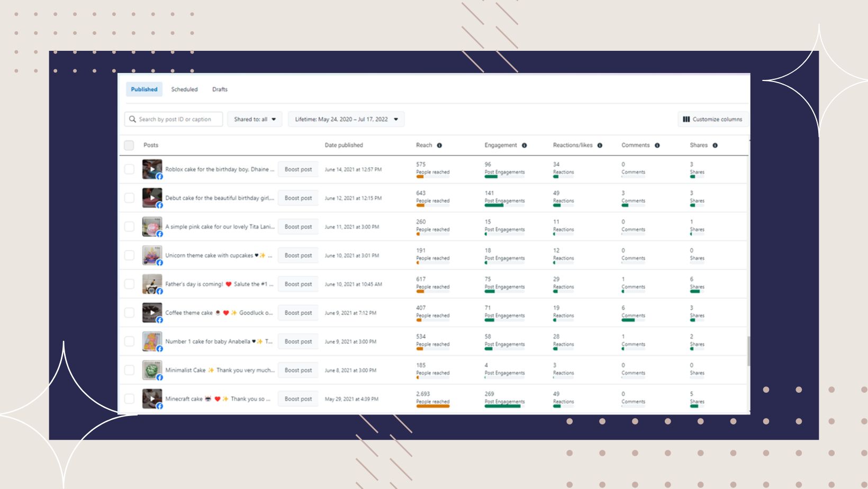
Task: Tick the select-all posts checkbox
Action: pos(129,145)
